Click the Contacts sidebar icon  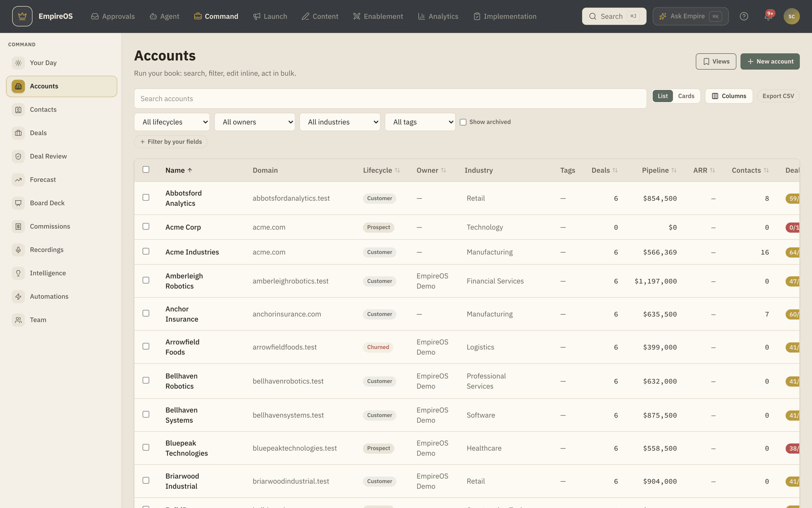18,109
